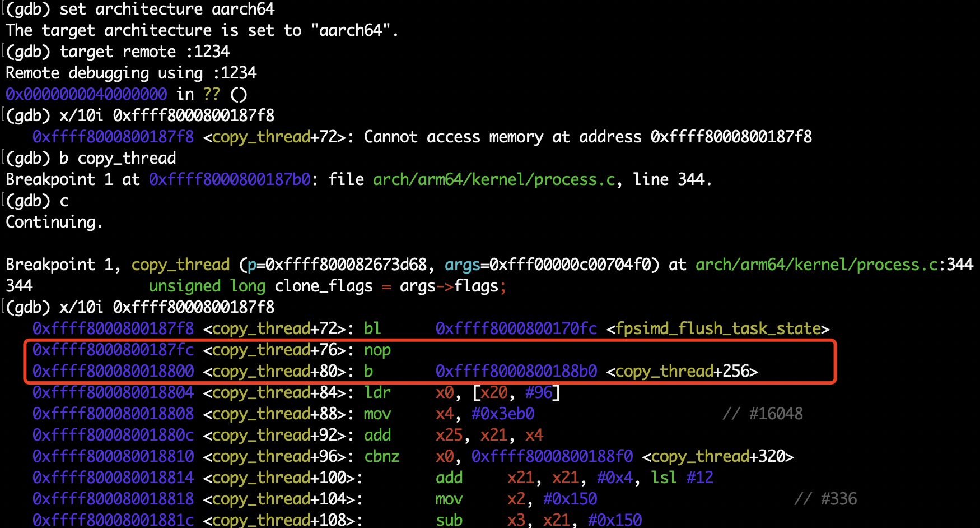
Task: Click the 'nop' instruction
Action: coord(377,350)
